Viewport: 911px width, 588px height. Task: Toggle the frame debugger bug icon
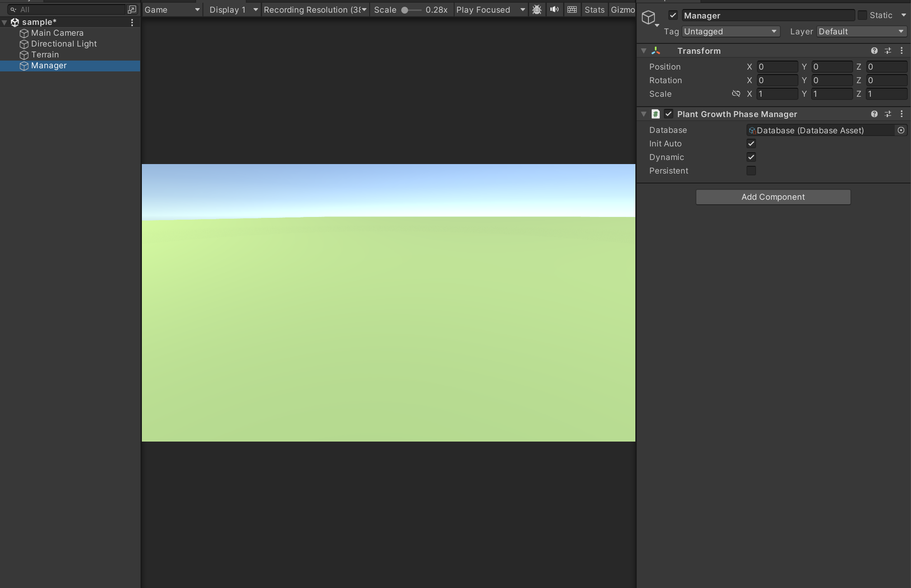tap(537, 9)
